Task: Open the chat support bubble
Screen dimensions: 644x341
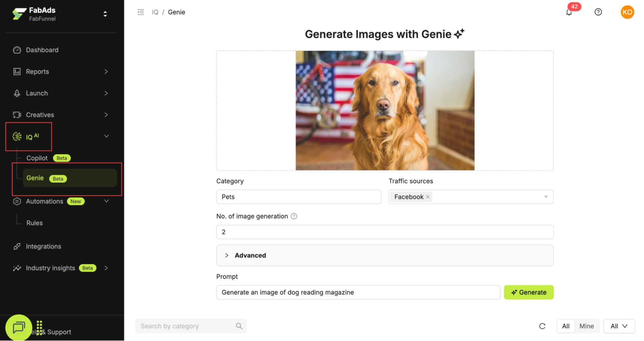Action: click(19, 327)
